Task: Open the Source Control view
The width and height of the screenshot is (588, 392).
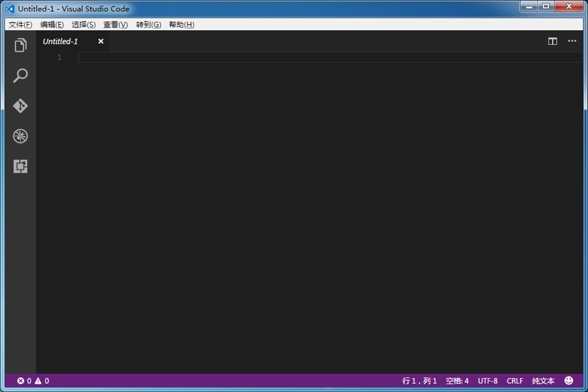Action: 21,106
